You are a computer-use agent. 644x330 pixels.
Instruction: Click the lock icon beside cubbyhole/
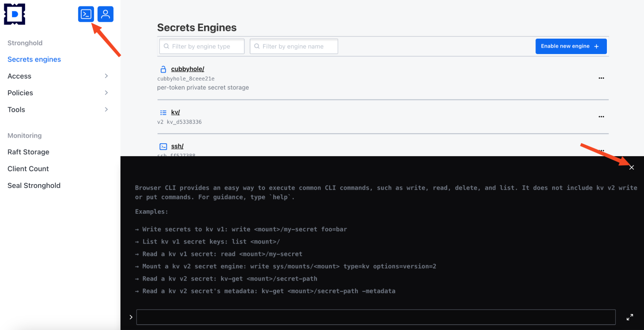163,69
